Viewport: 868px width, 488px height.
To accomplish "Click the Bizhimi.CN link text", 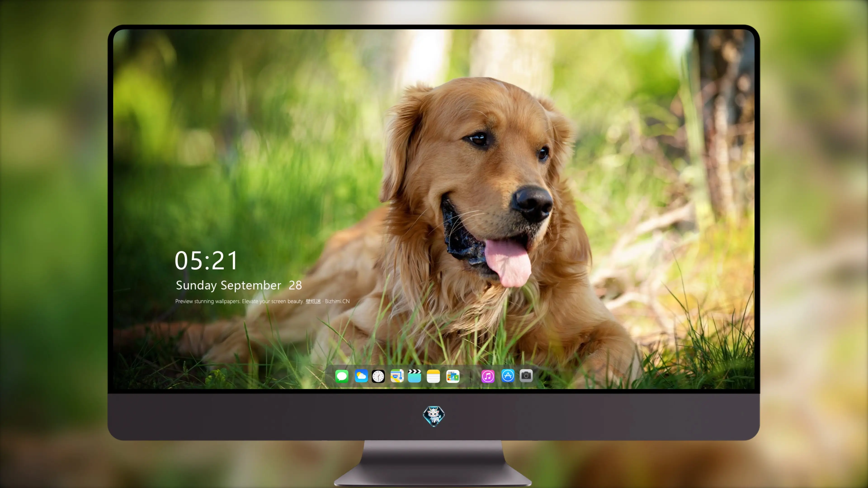I will (337, 301).
